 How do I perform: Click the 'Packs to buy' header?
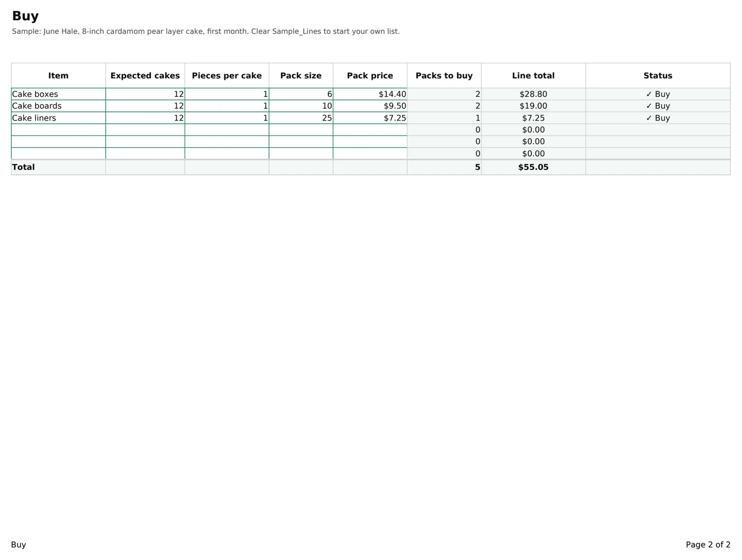444,76
